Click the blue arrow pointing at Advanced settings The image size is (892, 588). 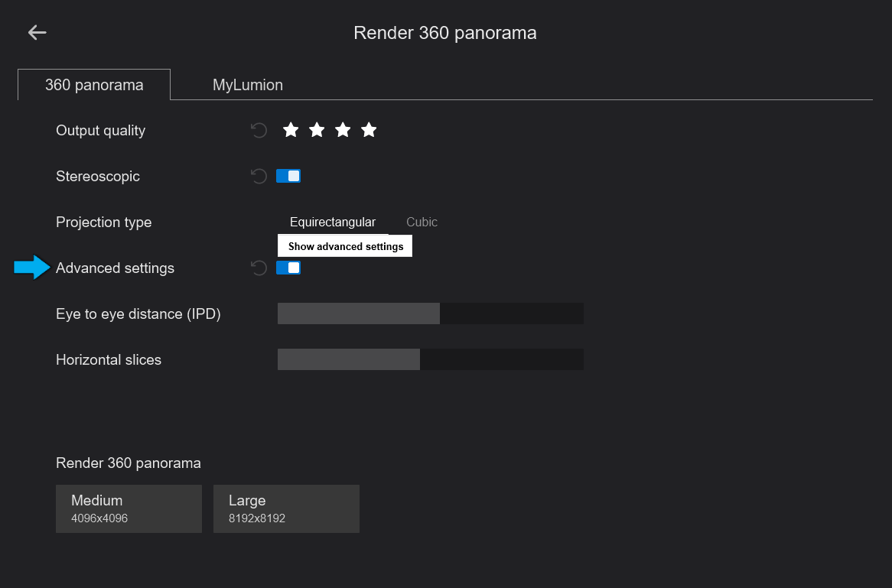[31, 268]
